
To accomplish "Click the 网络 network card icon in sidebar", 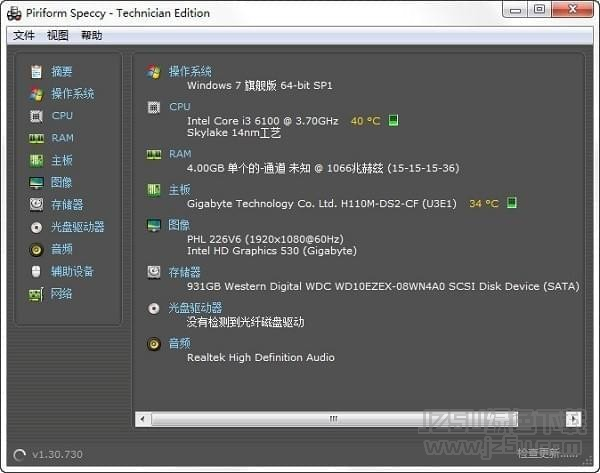I will point(36,295).
